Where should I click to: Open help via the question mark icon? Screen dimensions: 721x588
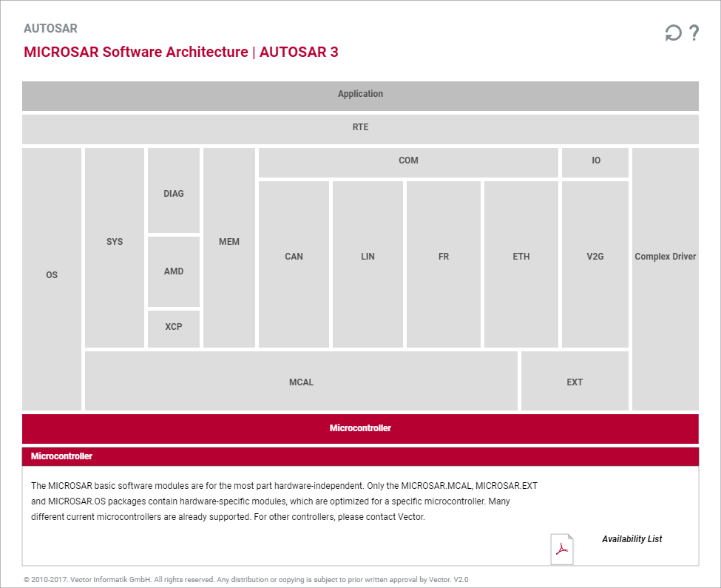coord(693,33)
